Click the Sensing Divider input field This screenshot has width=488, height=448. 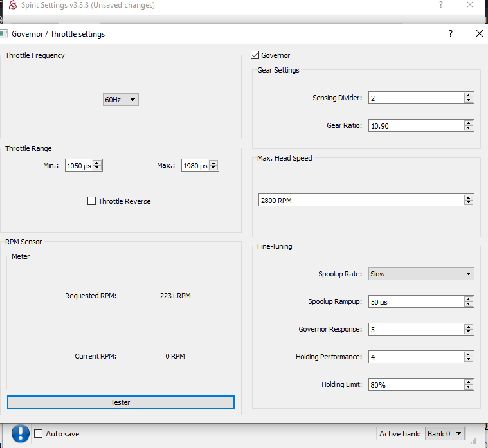416,98
